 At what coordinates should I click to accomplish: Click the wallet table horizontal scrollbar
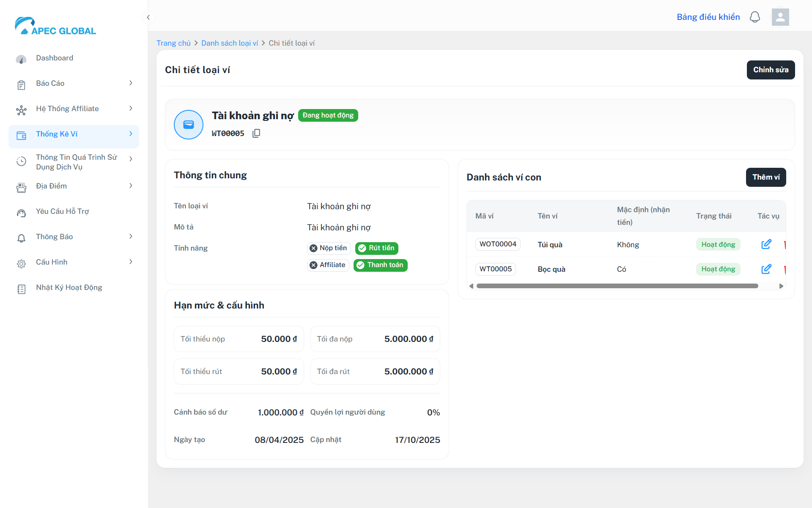(617, 286)
